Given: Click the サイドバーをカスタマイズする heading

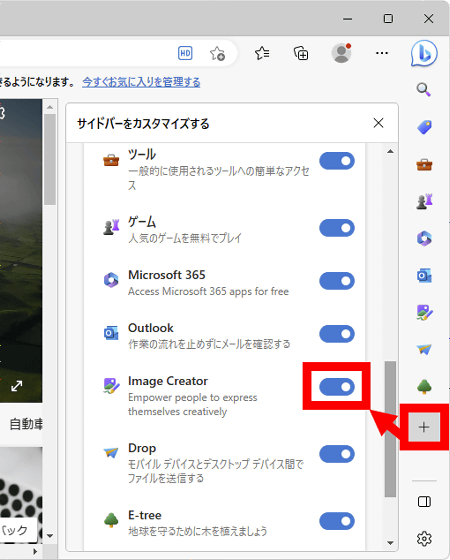Looking at the screenshot, I should click(143, 124).
